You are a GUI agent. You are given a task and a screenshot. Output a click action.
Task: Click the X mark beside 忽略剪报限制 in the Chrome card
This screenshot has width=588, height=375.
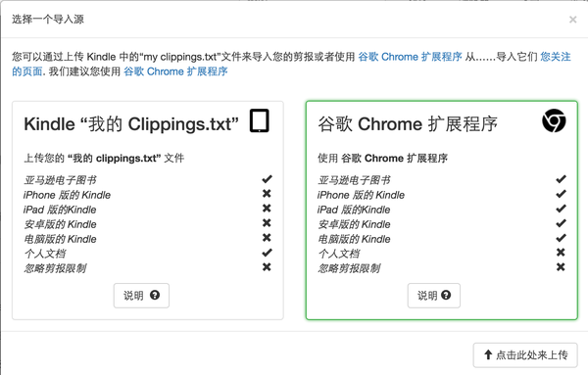(561, 267)
